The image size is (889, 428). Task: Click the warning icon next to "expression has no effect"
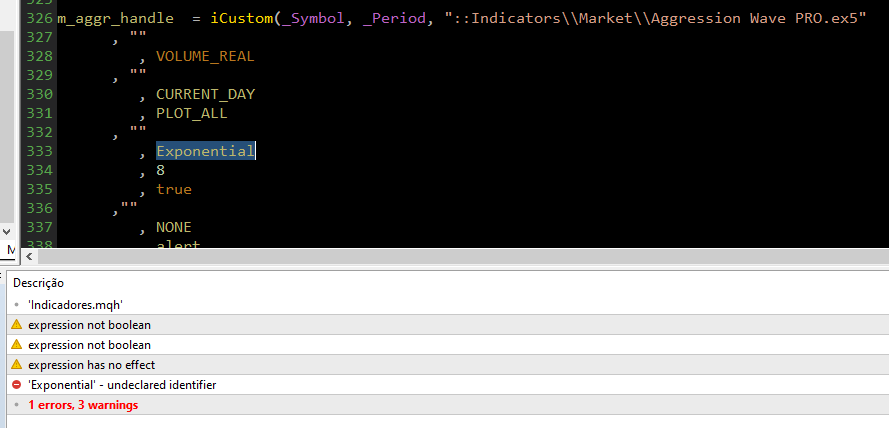[x=16, y=365]
